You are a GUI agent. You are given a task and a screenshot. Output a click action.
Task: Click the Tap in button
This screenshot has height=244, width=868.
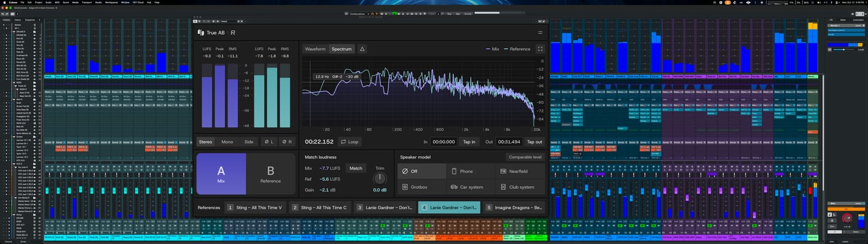coord(469,142)
